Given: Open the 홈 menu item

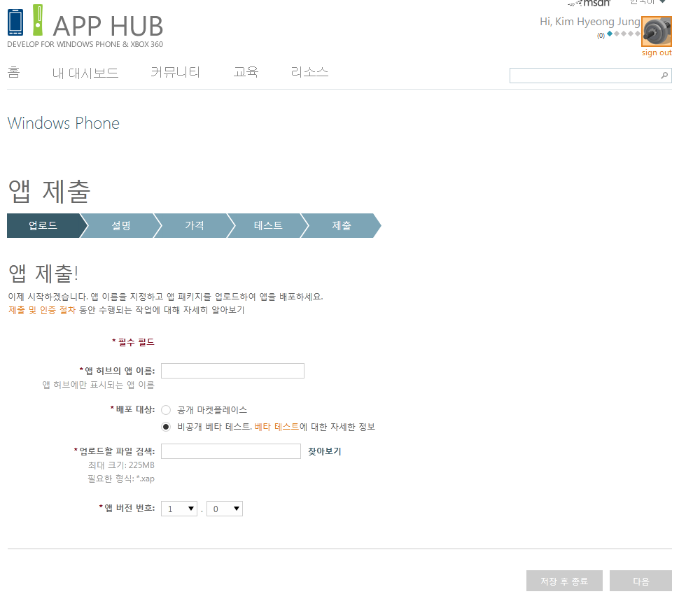Looking at the screenshot, I should [13, 72].
